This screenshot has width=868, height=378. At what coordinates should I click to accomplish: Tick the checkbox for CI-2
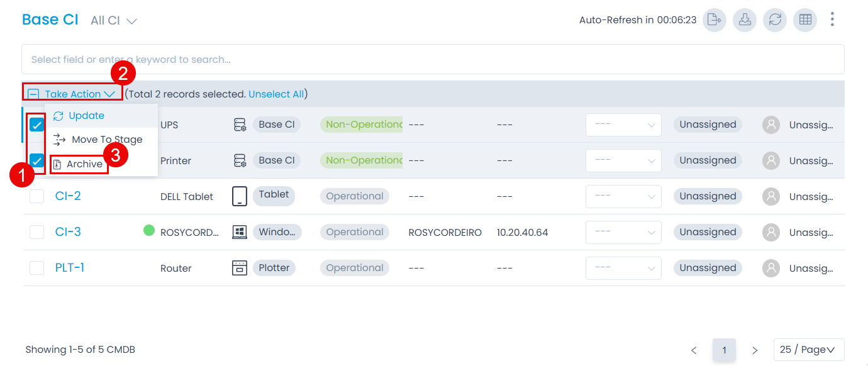pos(37,196)
